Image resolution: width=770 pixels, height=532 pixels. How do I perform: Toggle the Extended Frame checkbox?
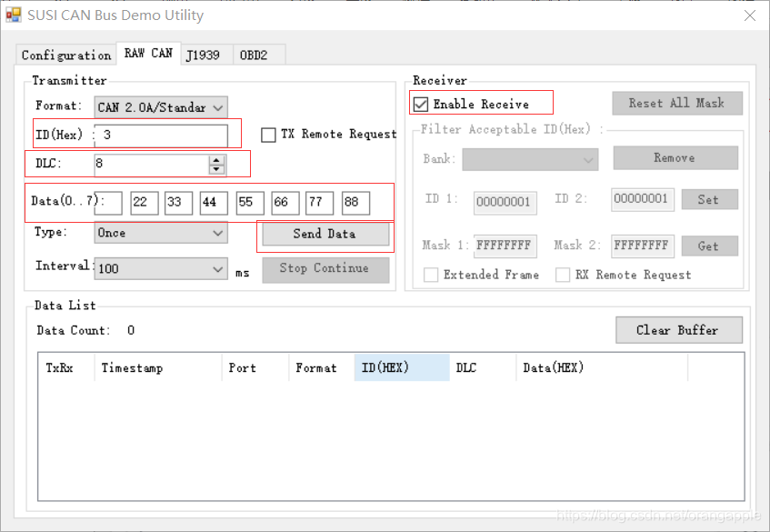(431, 275)
